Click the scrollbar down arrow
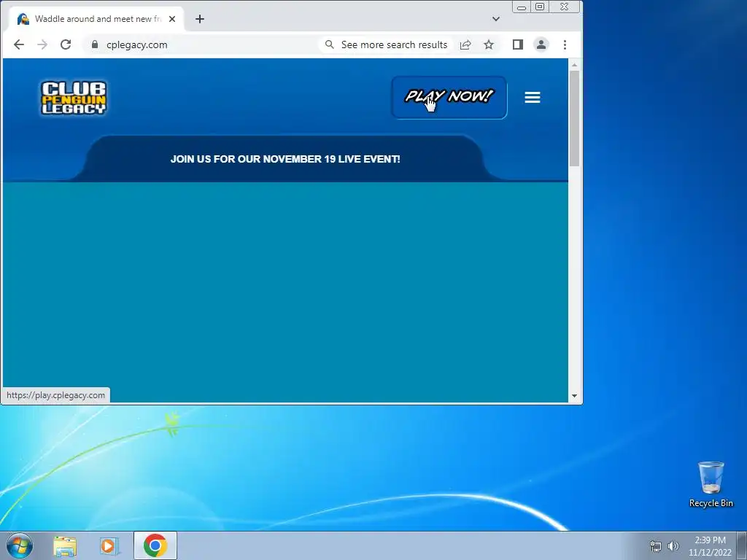Image resolution: width=747 pixels, height=560 pixels. click(575, 396)
